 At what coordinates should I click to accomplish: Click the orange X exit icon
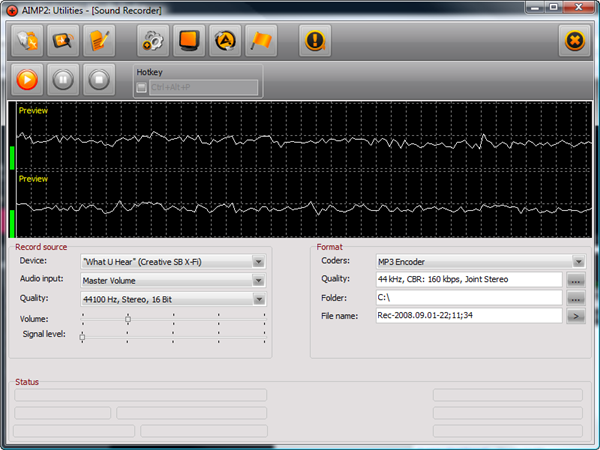click(574, 41)
